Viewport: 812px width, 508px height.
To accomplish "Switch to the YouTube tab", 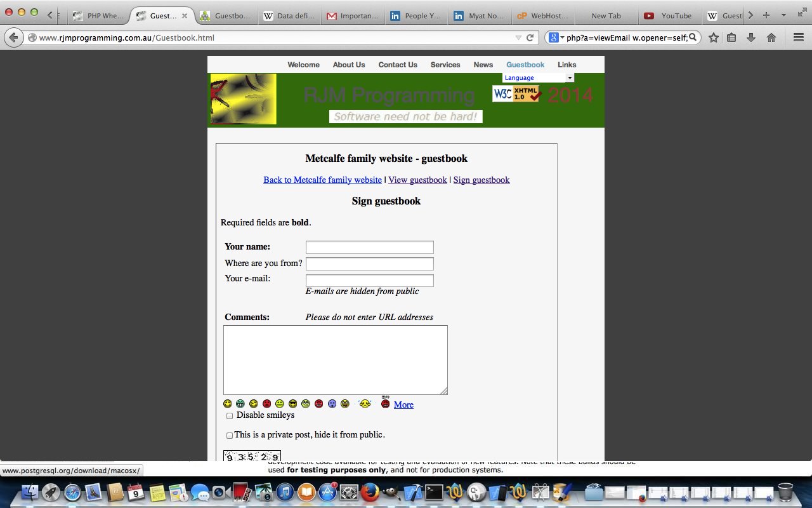I will [670, 16].
